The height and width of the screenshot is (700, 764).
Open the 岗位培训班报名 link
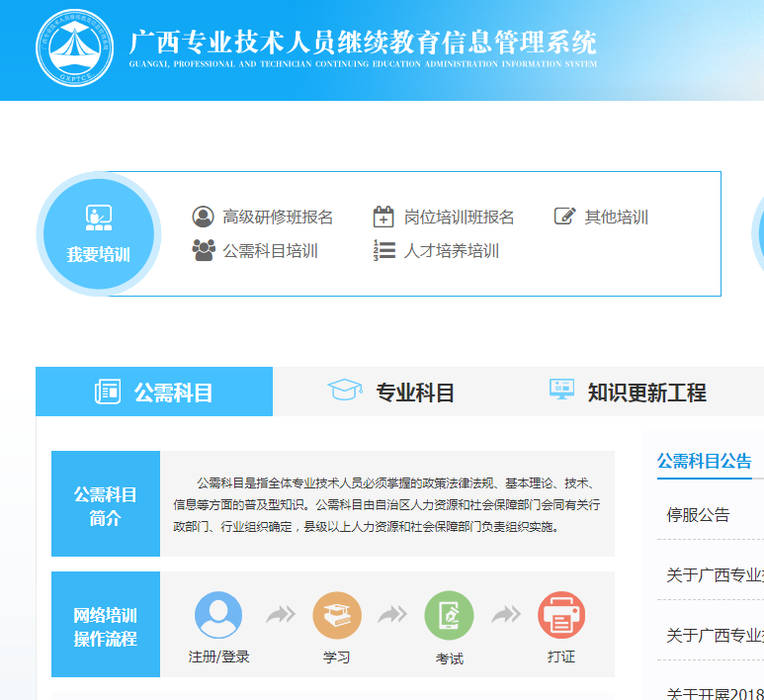(459, 217)
